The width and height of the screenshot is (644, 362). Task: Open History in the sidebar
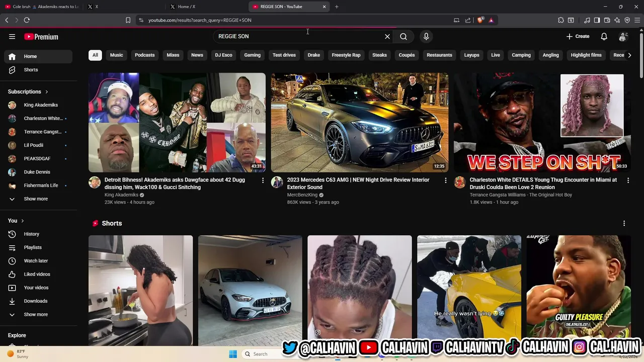pos(38,234)
